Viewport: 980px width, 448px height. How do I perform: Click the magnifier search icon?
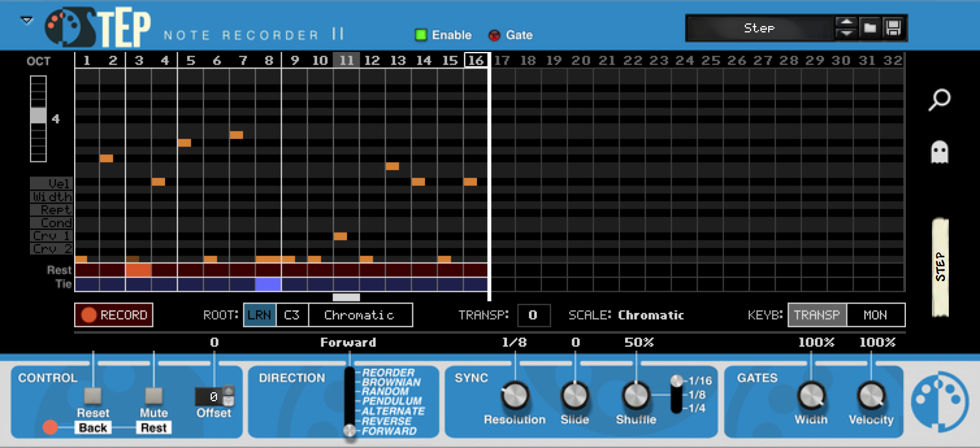pyautogui.click(x=939, y=100)
